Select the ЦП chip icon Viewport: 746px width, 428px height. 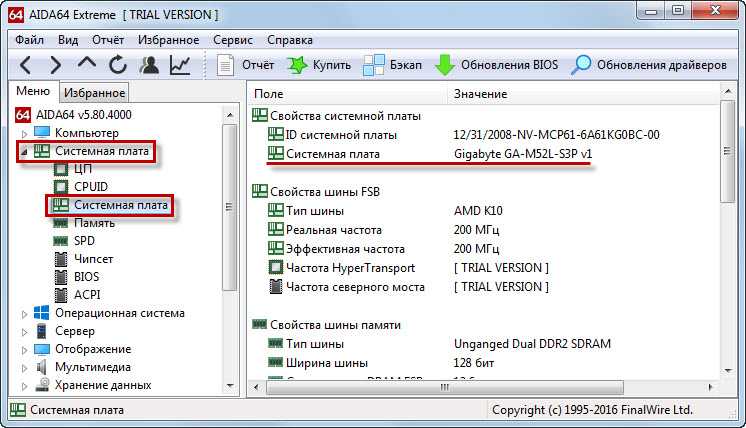click(x=61, y=169)
